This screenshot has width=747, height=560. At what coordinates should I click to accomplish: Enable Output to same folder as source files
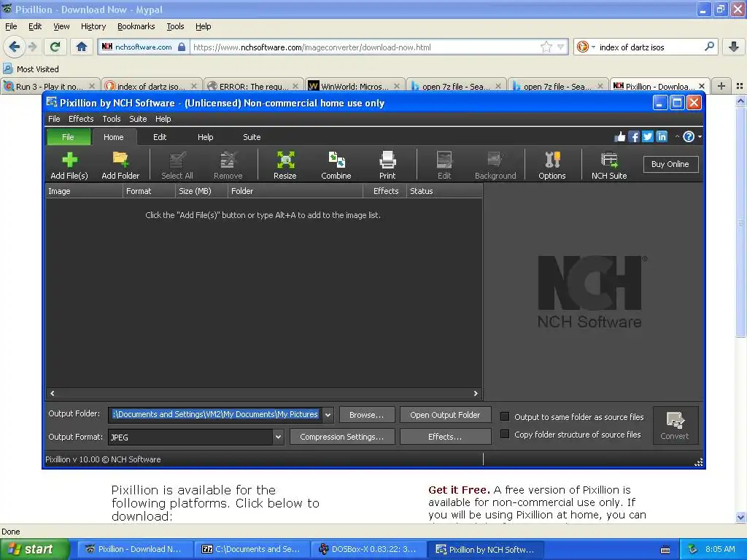[x=505, y=416]
